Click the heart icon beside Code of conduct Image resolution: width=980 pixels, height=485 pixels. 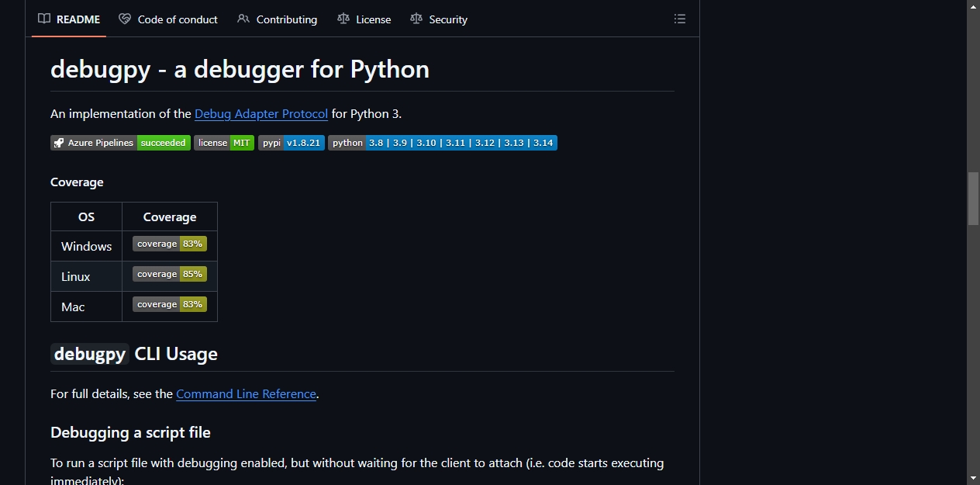click(125, 19)
